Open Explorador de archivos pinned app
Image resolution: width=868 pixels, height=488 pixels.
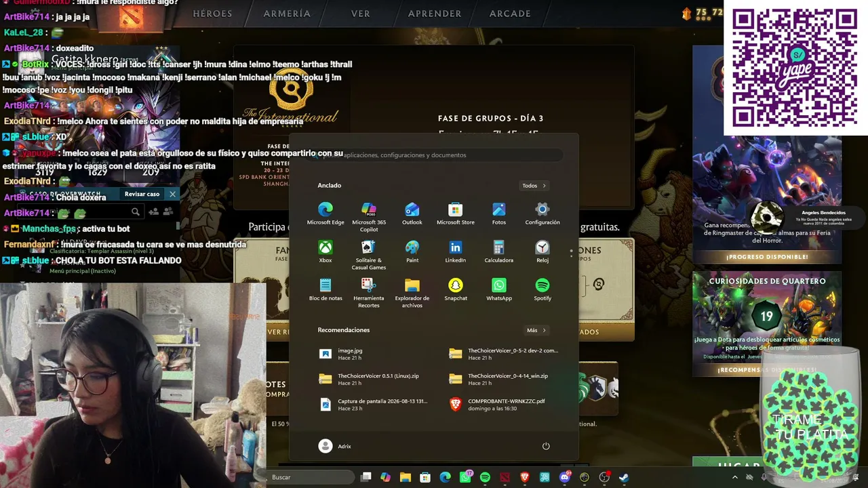tap(412, 293)
